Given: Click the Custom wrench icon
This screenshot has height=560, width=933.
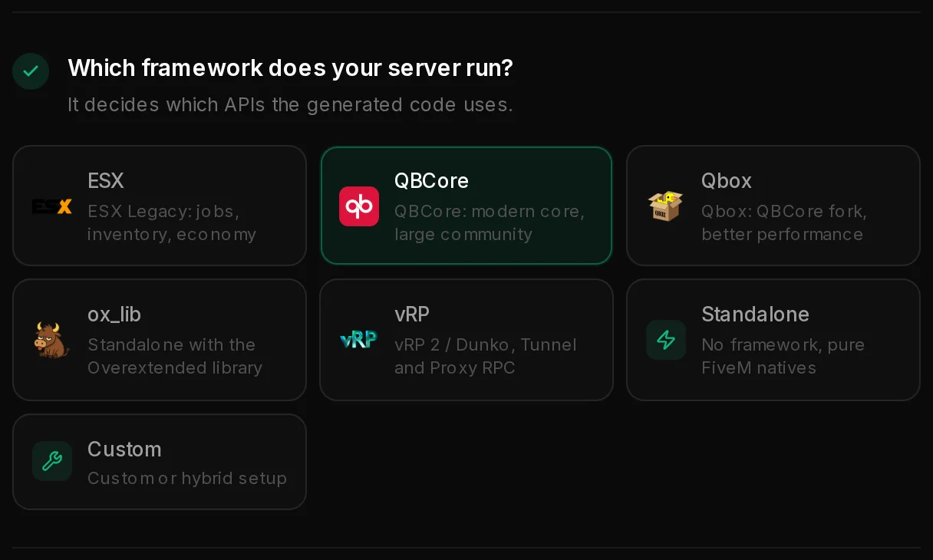Looking at the screenshot, I should (52, 461).
